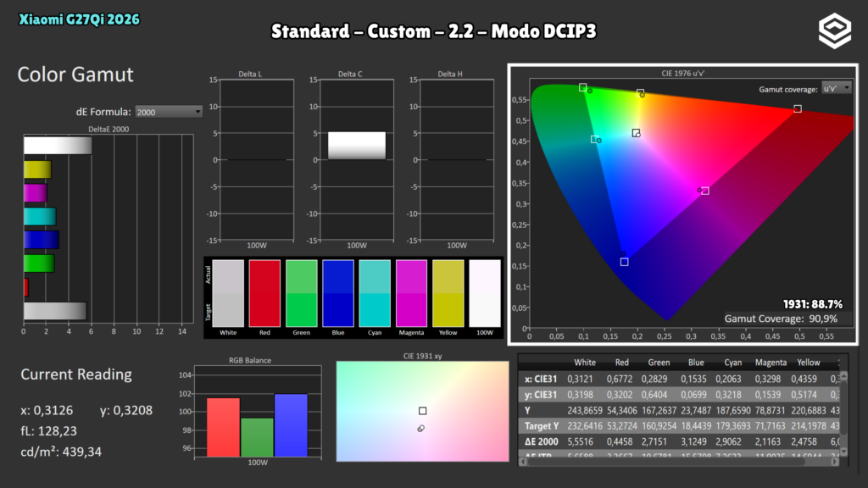868x488 pixels.
Task: Click blue ΔE 2000 value 3,1249
Action: [x=693, y=441]
